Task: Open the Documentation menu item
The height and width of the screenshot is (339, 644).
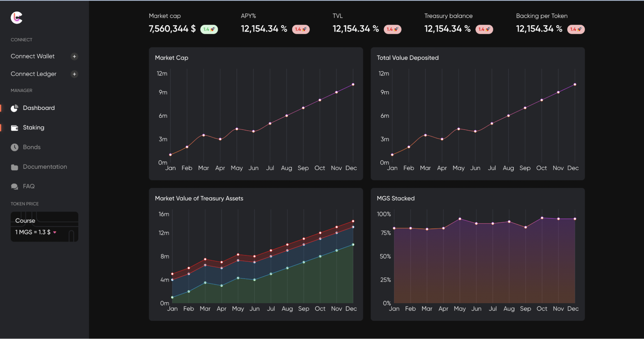Action: (x=45, y=167)
